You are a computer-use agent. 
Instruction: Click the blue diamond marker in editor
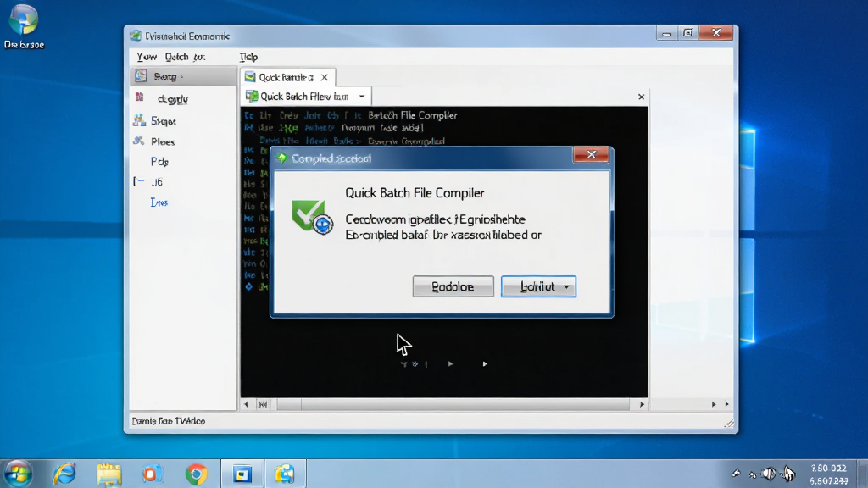click(x=248, y=286)
